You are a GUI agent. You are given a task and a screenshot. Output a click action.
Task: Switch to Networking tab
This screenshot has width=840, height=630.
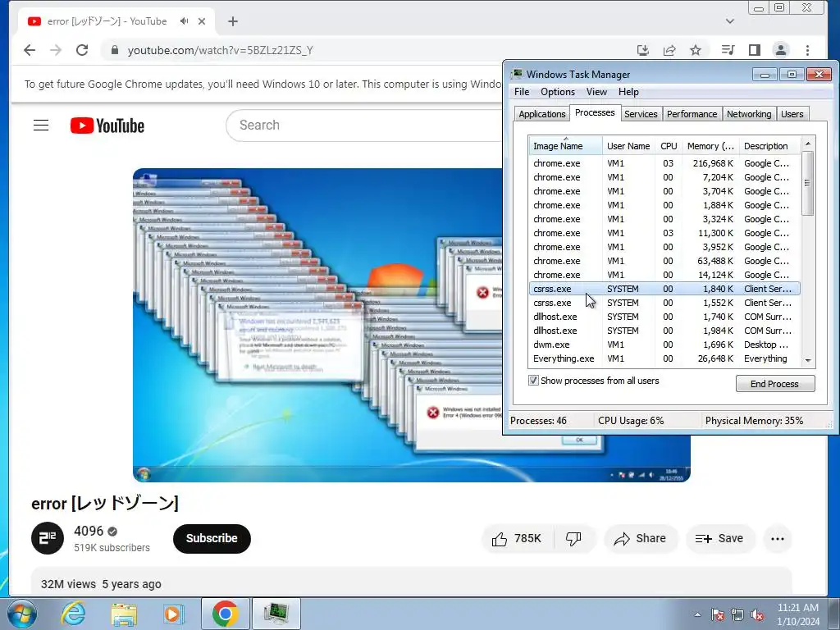(748, 114)
